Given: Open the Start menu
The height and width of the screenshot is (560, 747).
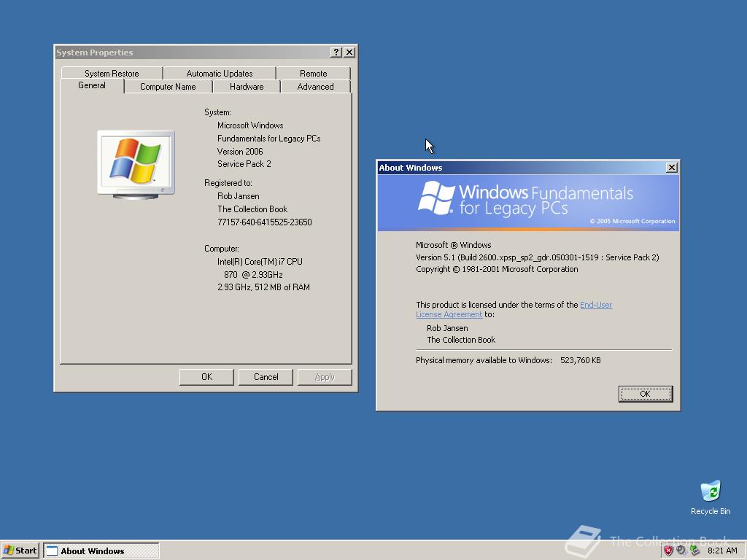Looking at the screenshot, I should 20,551.
